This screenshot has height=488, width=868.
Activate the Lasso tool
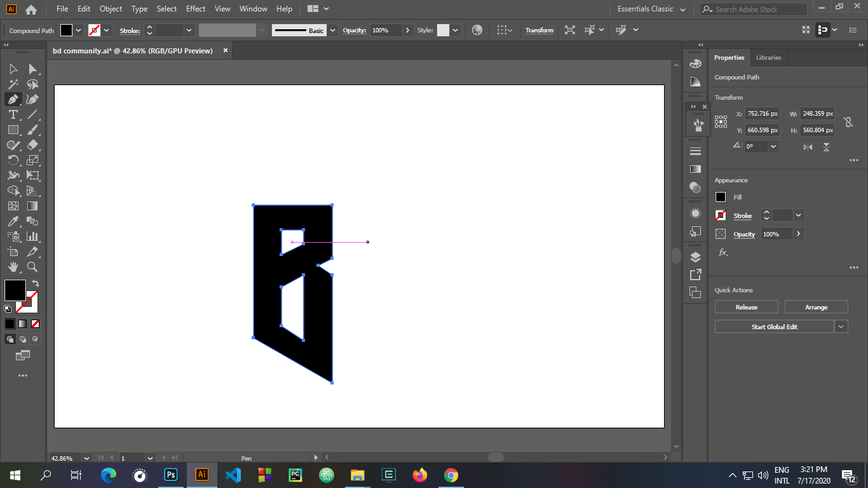coord(32,84)
